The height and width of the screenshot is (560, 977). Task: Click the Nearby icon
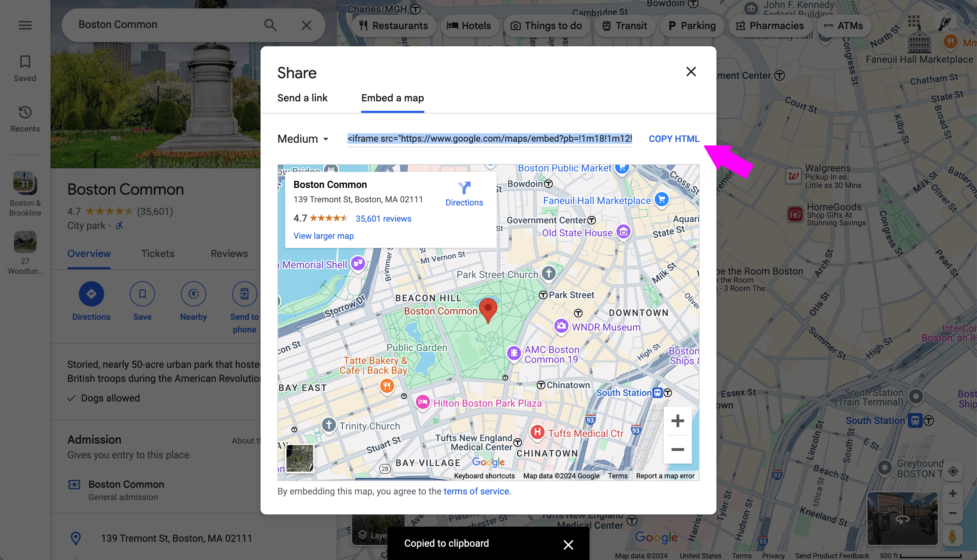pyautogui.click(x=194, y=294)
